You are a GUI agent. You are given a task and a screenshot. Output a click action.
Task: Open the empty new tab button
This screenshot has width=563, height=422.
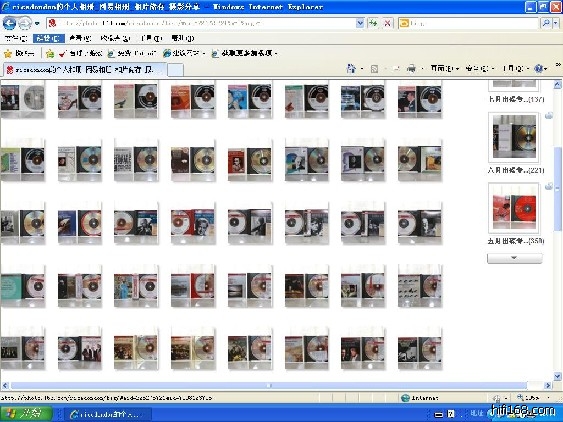[x=176, y=70]
